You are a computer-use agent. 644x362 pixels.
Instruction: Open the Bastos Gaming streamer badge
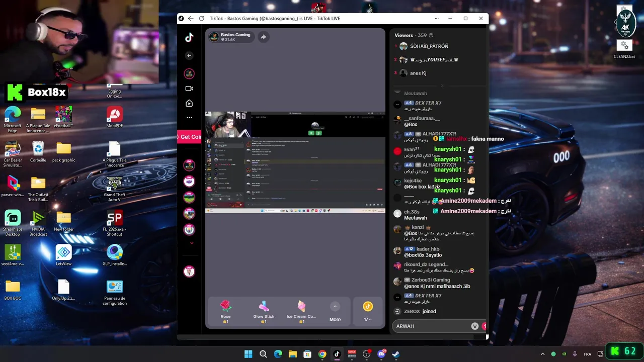point(230,37)
